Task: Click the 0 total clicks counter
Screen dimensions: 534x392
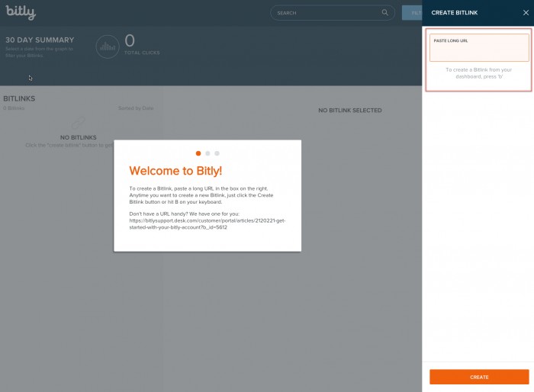Action: click(x=130, y=40)
